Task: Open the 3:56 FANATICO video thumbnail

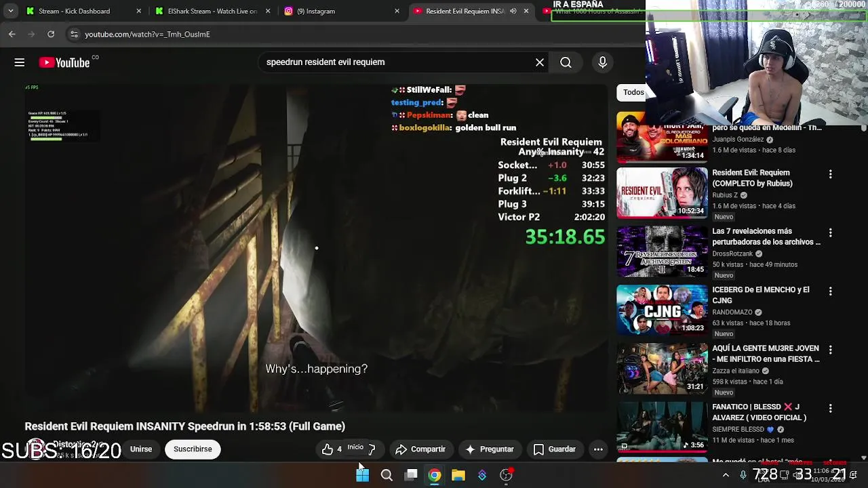Action: click(662, 427)
